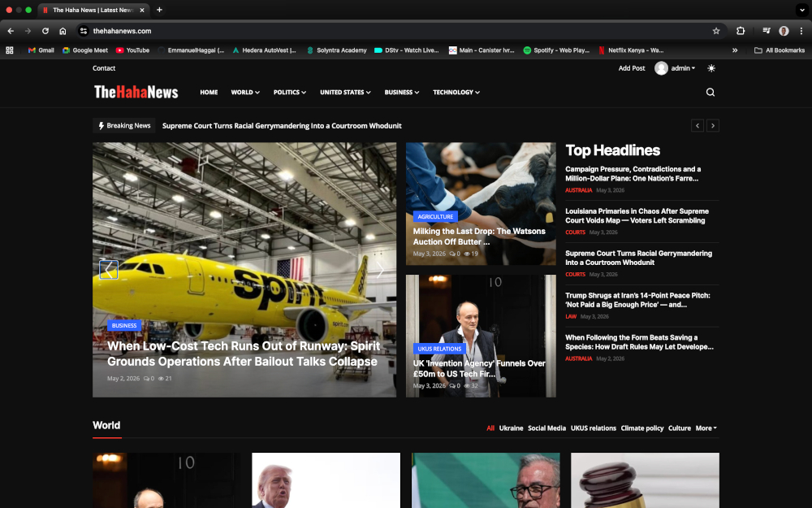Image resolution: width=812 pixels, height=508 pixels.
Task: Open the site search magnifier
Action: click(710, 93)
